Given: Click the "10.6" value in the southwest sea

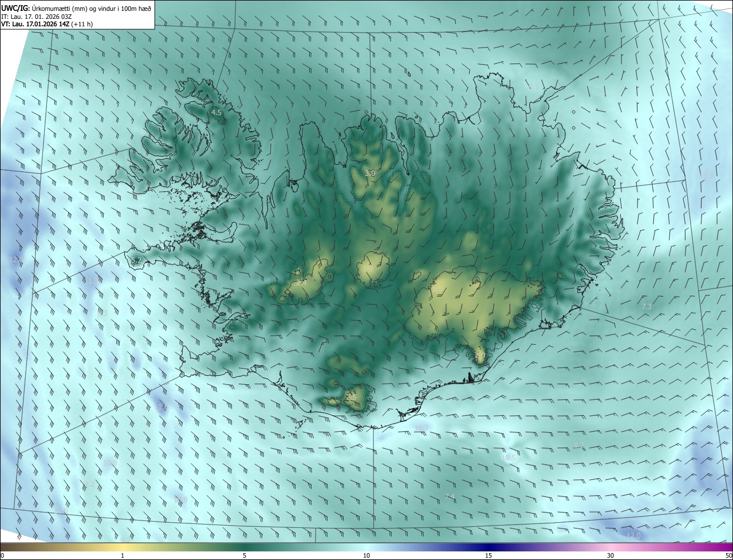Looking at the screenshot, I should [110, 463].
